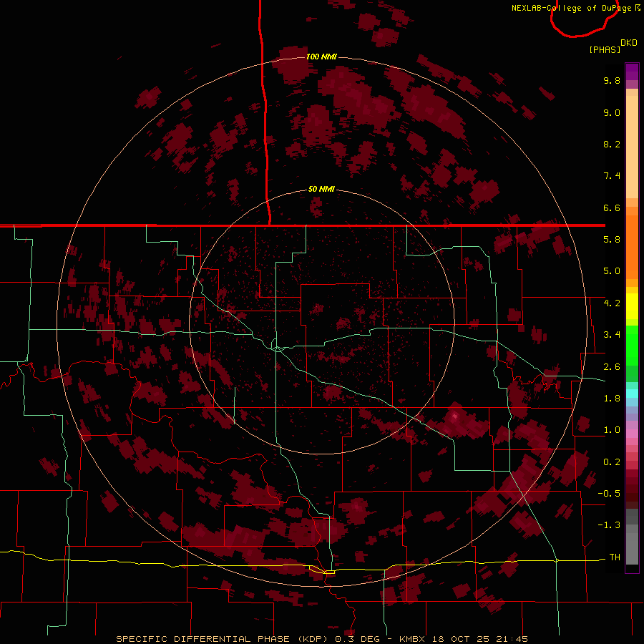The image size is (644, 644).
Task: Click the 6.6 scale value label
Action: pyautogui.click(x=612, y=208)
